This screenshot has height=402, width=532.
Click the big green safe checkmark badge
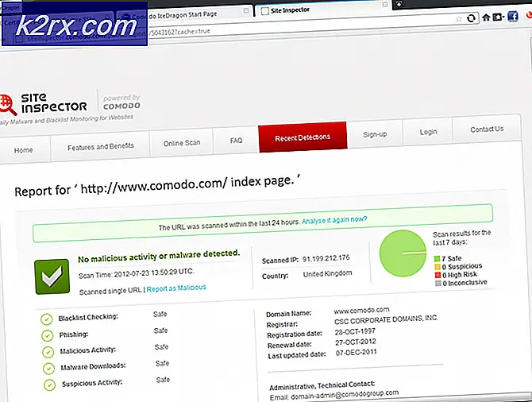52,276
